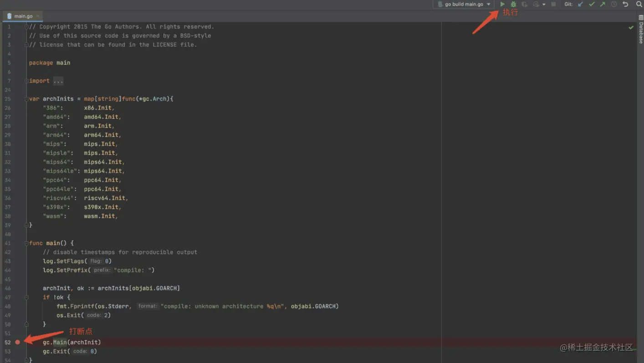Click the "compile: unknown architecture" string

[x=223, y=306]
